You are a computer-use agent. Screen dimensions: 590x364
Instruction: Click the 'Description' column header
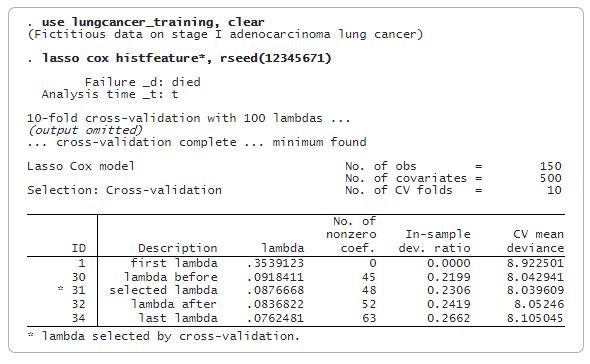tap(178, 248)
